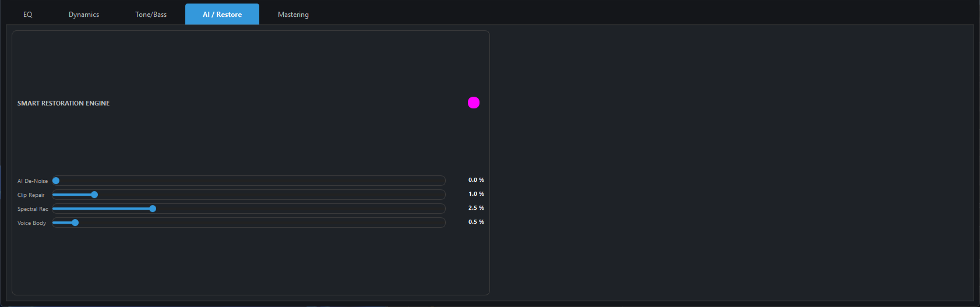Click the active AI / Restore tab
Viewport: 980px width, 307px height.
(222, 15)
